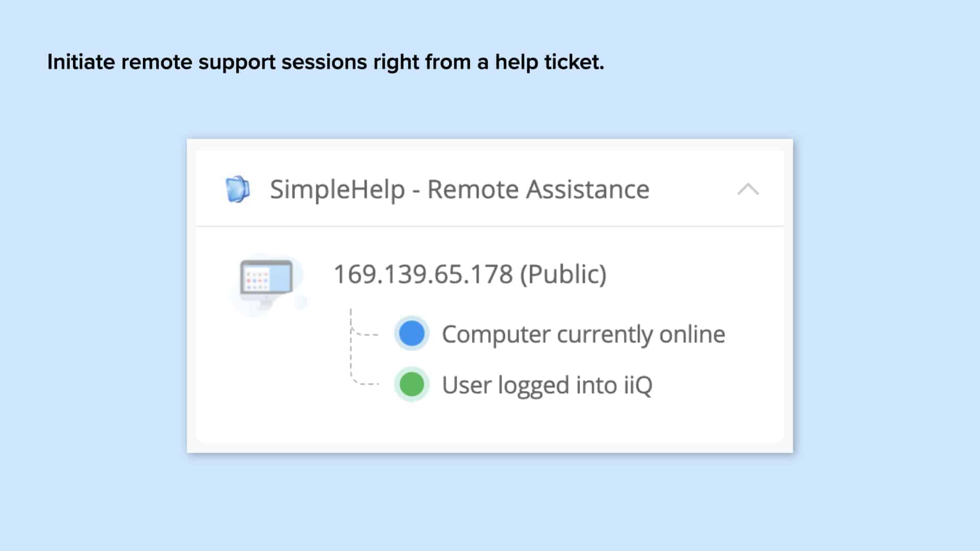This screenshot has width=980, height=551.
Task: Click the green iiQ login status indicator
Action: coord(411,384)
